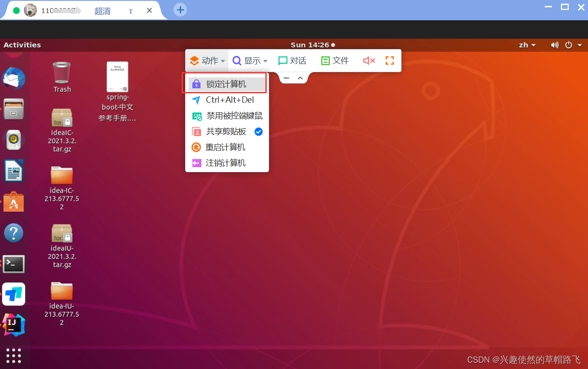588x369 pixels.
Task: Open the power system menu icon
Action: 569,45
